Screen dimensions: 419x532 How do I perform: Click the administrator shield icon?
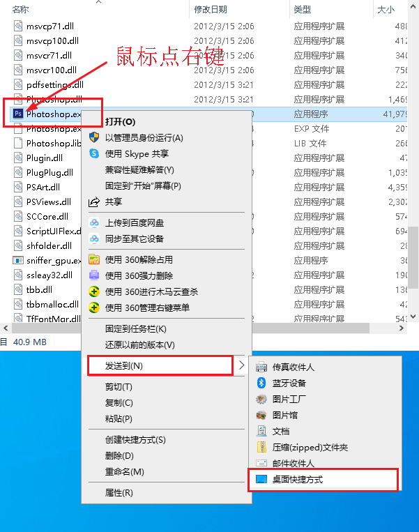tap(94, 137)
